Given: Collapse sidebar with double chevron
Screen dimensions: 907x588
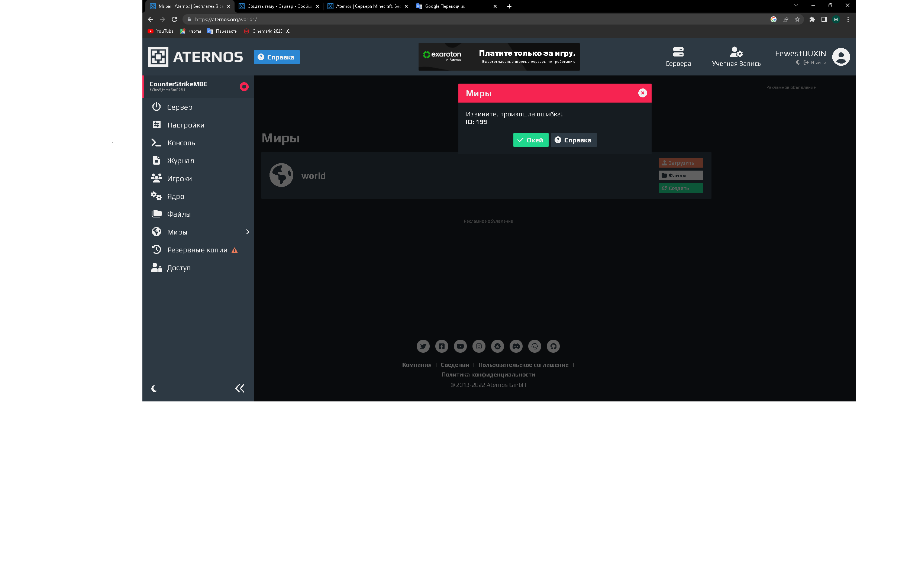Looking at the screenshot, I should coord(240,388).
